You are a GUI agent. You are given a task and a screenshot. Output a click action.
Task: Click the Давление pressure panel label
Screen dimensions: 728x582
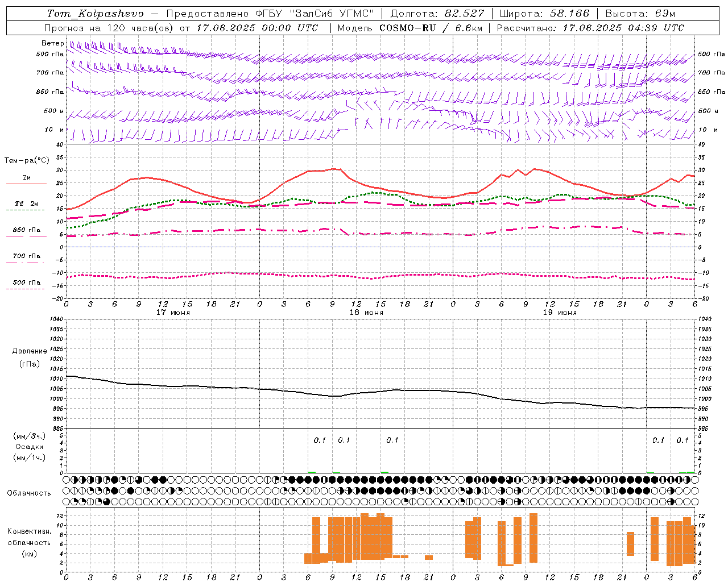pos(30,351)
